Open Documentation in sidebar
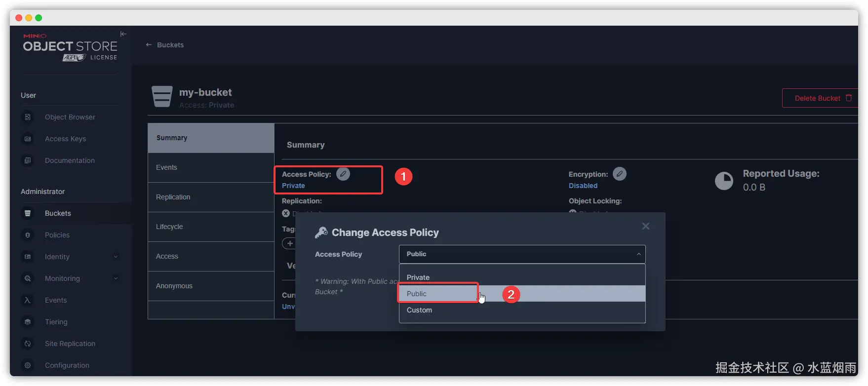 70,160
